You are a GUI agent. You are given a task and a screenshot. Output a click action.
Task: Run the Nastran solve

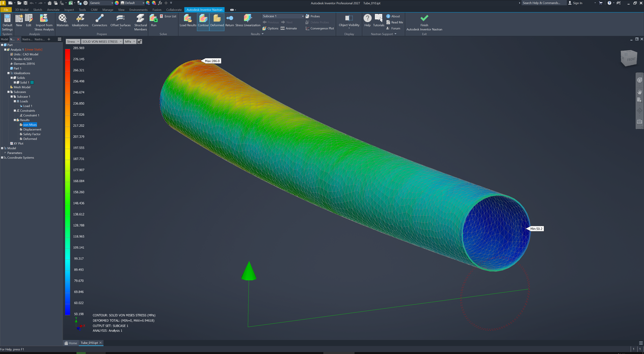[x=153, y=21]
